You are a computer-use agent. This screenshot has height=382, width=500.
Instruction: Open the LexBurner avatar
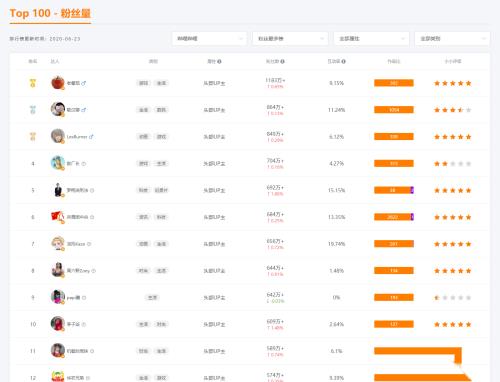[x=58, y=136]
